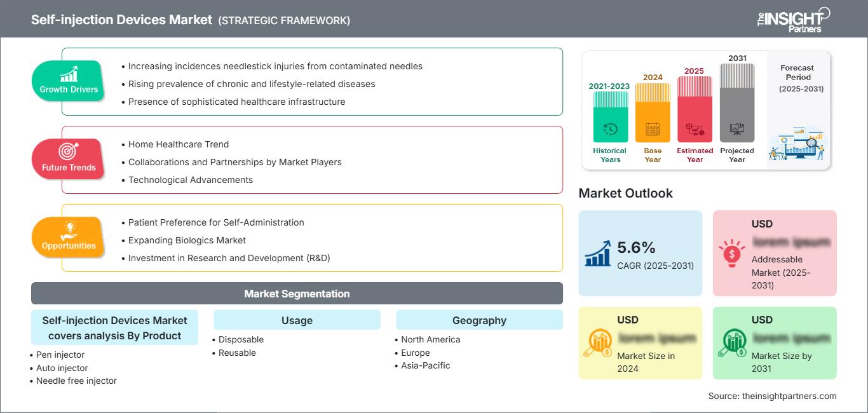
Task: Expand the Market Segmentation section
Action: (x=297, y=294)
